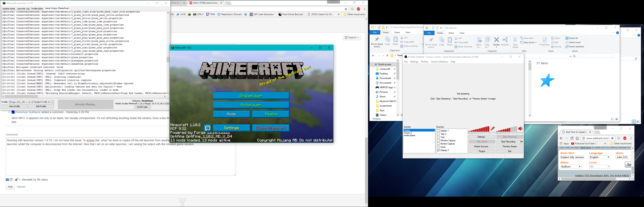Screen dimensions: 644x207
Task: Open the Scene Collection menu in OBS
Action: tap(439, 62)
